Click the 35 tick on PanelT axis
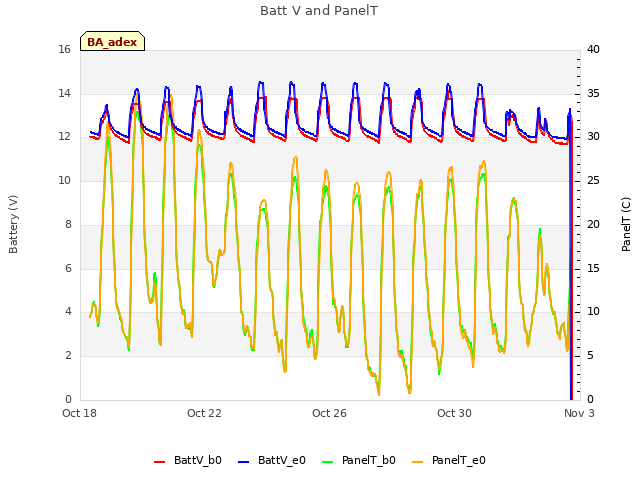 [x=593, y=93]
